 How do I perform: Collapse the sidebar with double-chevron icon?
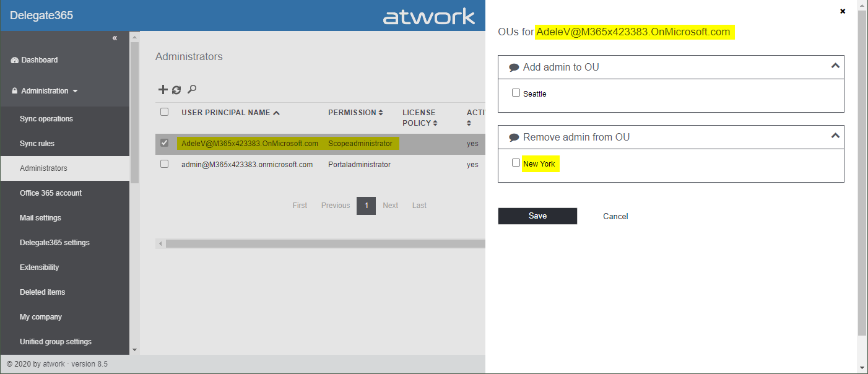click(115, 38)
